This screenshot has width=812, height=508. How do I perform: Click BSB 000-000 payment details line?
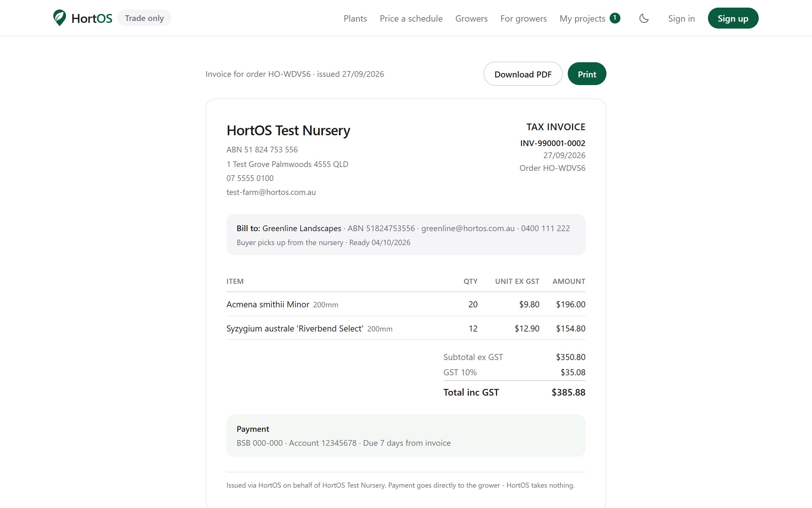pos(344,443)
